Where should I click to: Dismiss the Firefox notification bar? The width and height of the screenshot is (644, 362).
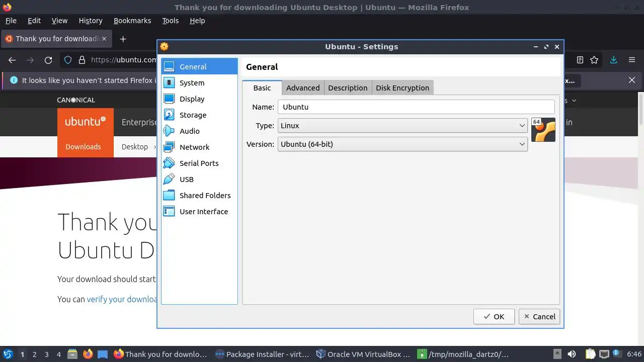632,80
